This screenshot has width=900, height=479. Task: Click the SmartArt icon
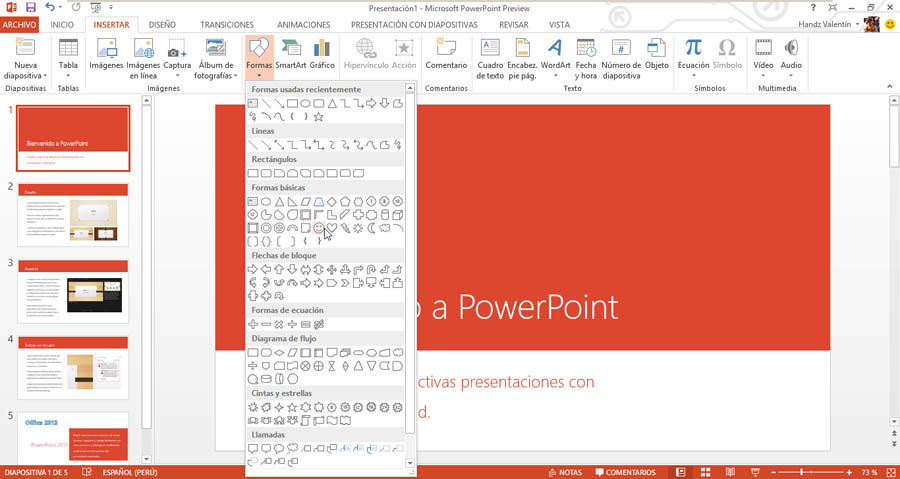pyautogui.click(x=291, y=56)
